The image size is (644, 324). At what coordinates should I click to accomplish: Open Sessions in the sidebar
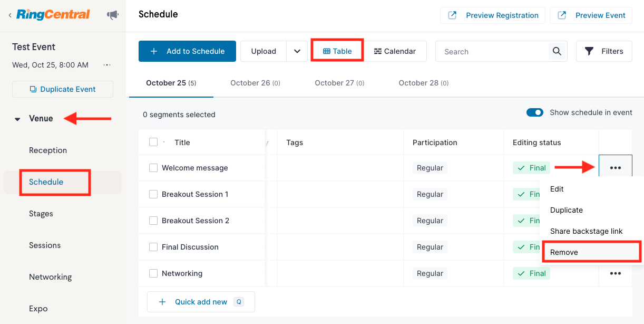45,245
